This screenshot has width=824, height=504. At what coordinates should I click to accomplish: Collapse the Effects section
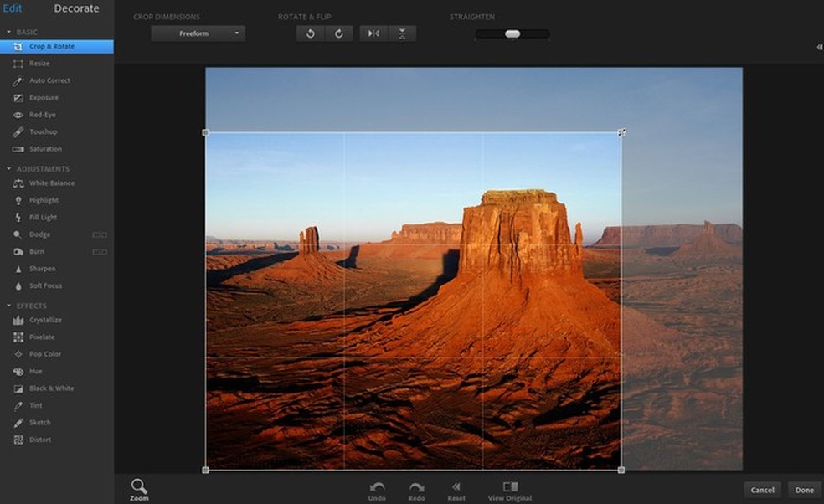point(9,306)
